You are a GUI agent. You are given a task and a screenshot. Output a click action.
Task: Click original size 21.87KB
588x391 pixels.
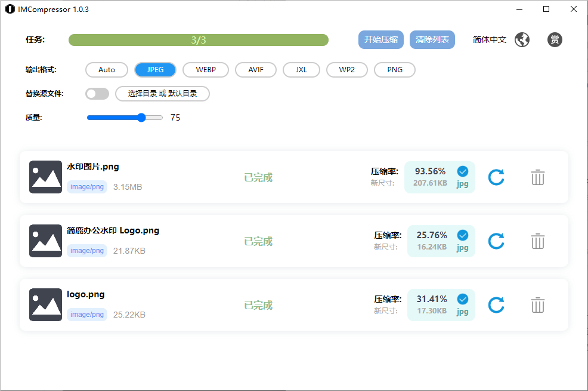coord(129,251)
